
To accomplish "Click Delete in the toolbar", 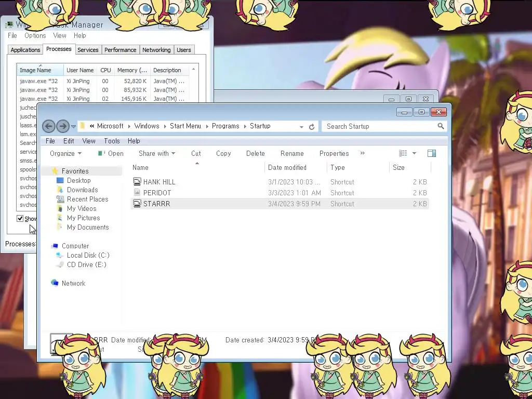I will 255,153.
